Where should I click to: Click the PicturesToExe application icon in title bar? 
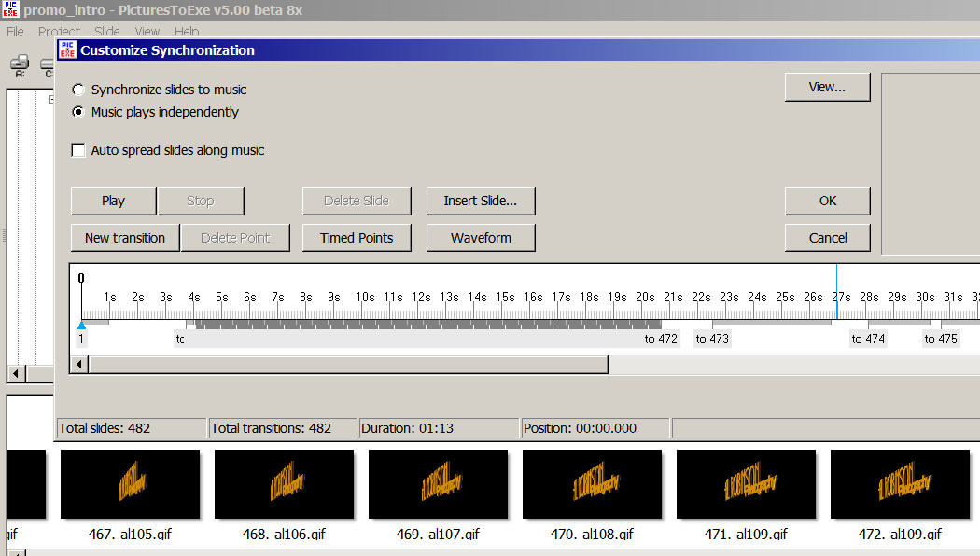(x=10, y=10)
